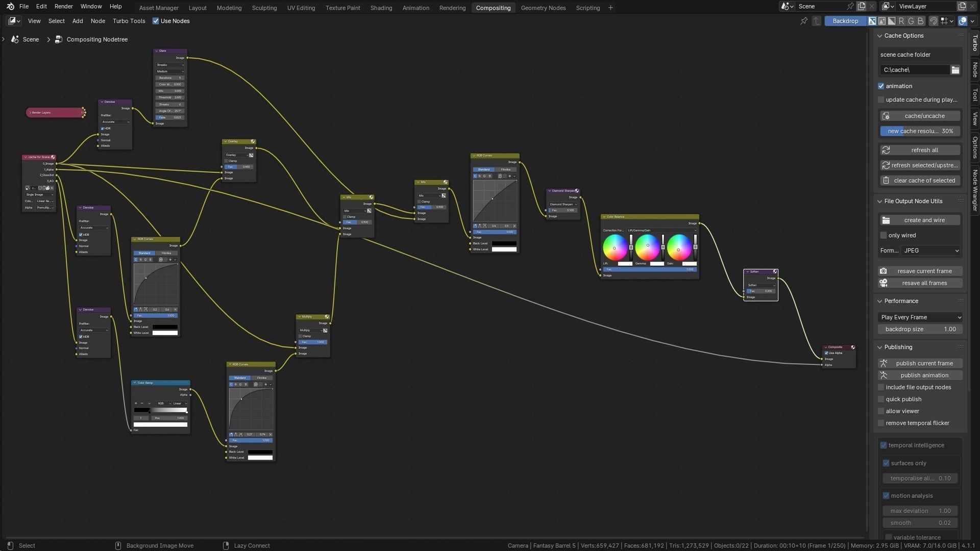This screenshot has height=551, width=980.
Task: Disable the animation checkbox
Action: (881, 86)
